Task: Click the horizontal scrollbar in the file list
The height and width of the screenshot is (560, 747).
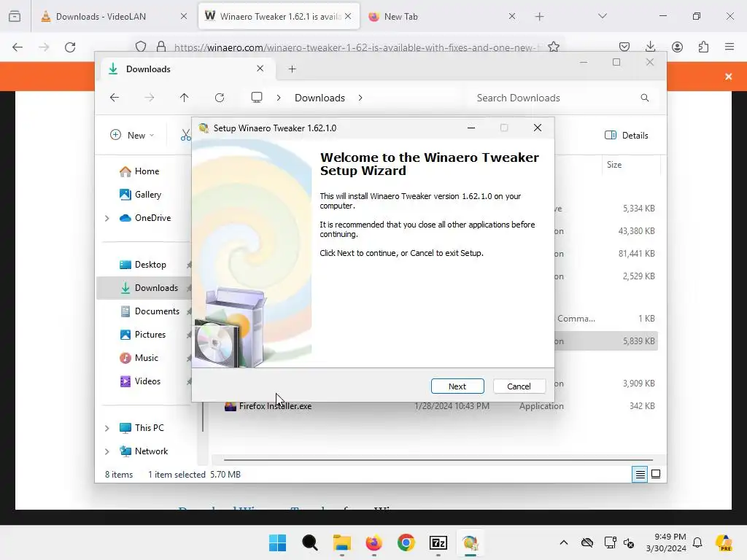Action: 438,460
